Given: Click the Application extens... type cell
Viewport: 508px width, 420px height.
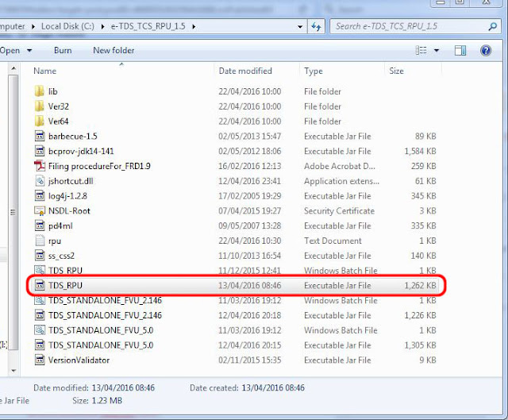Looking at the screenshot, I should (x=341, y=181).
